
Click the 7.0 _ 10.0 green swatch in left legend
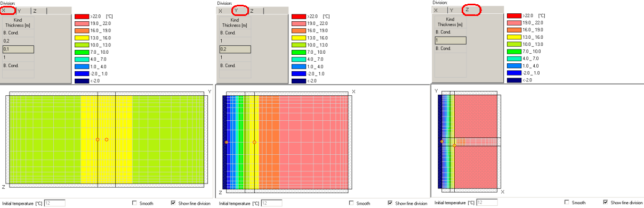pos(82,52)
